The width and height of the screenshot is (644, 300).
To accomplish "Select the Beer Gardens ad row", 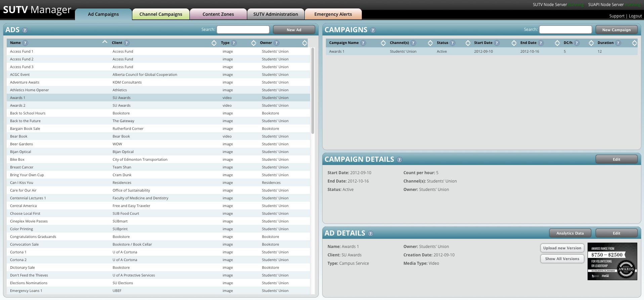I will tap(159, 144).
